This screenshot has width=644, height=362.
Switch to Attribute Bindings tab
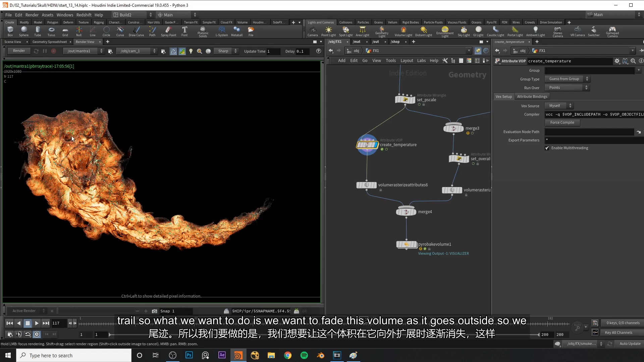point(532,97)
